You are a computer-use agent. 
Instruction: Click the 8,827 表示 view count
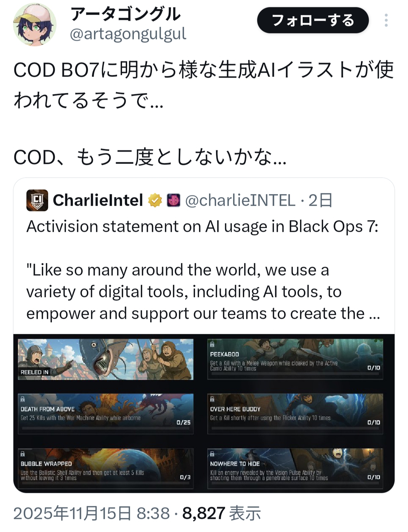click(x=221, y=513)
